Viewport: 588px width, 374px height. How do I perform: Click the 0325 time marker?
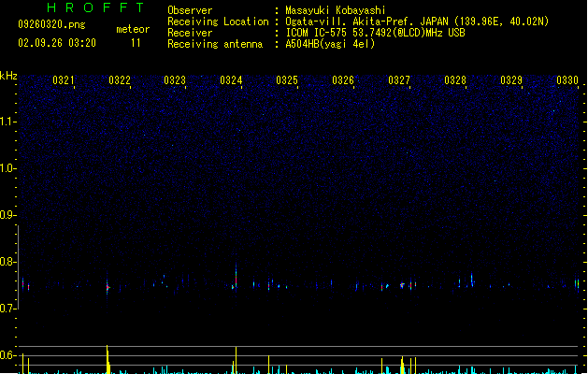coord(287,80)
